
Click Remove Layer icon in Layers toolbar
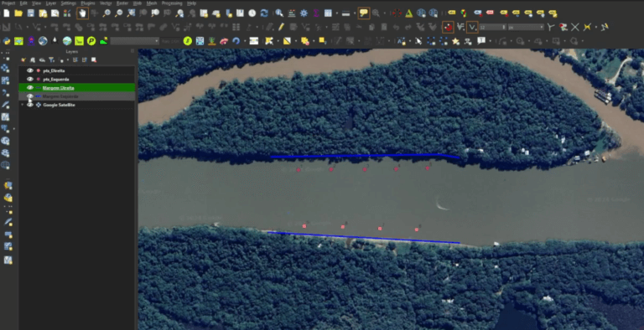[94, 60]
